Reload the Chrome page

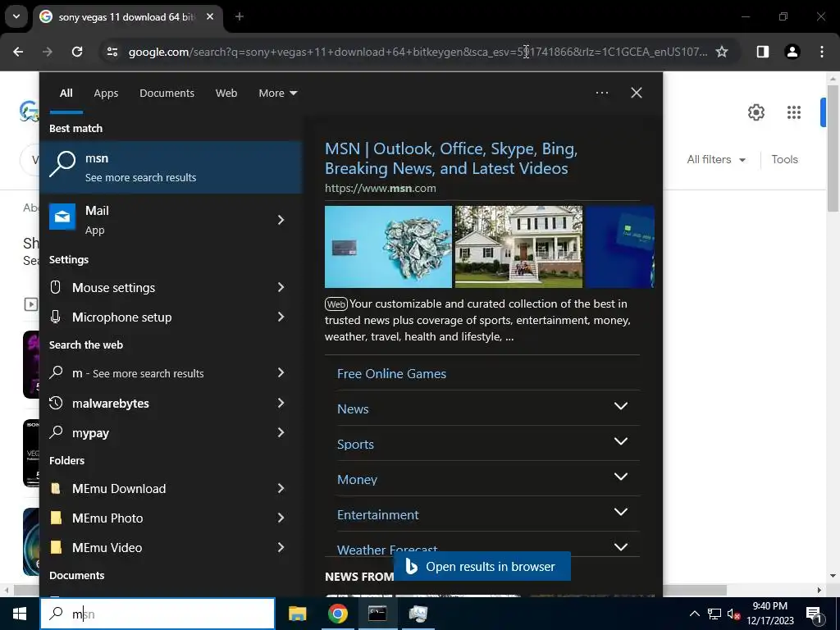pos(77,52)
